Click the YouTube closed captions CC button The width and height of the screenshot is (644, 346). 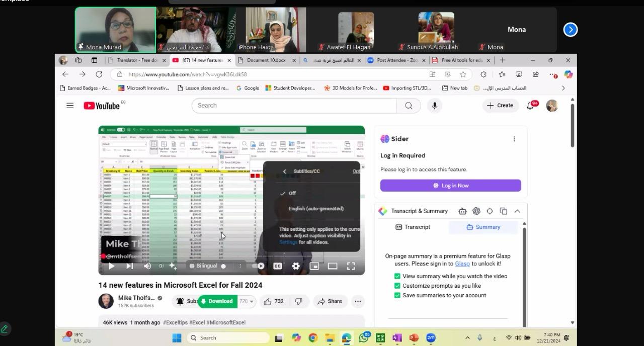[277, 266]
